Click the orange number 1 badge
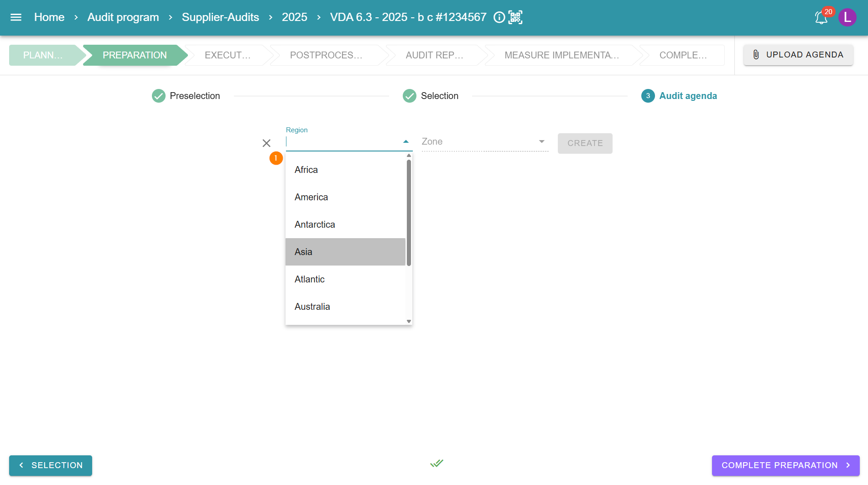868x485 pixels. click(x=276, y=158)
